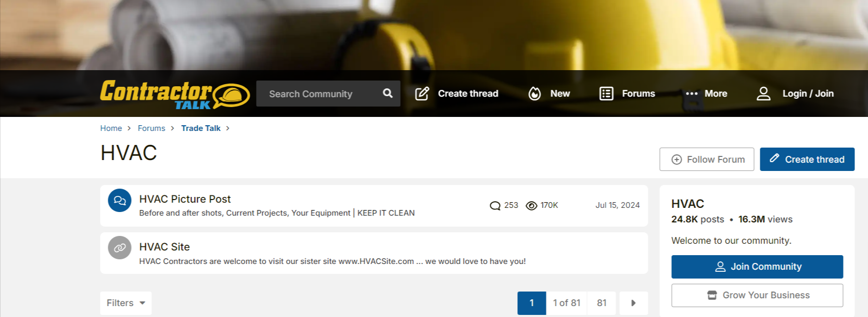This screenshot has width=868, height=317.
Task: Open Login / Join
Action: 808,94
